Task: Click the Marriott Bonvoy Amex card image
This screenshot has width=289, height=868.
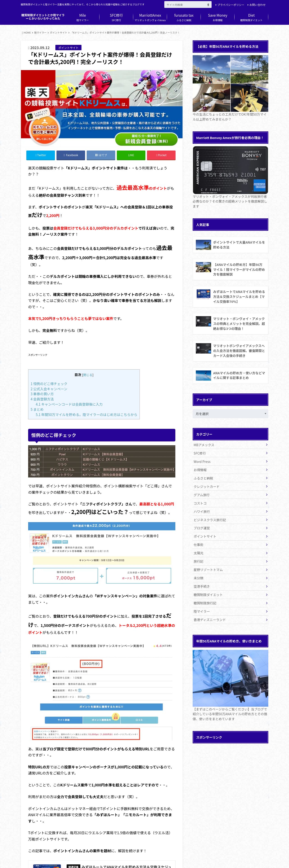Action: (230, 170)
